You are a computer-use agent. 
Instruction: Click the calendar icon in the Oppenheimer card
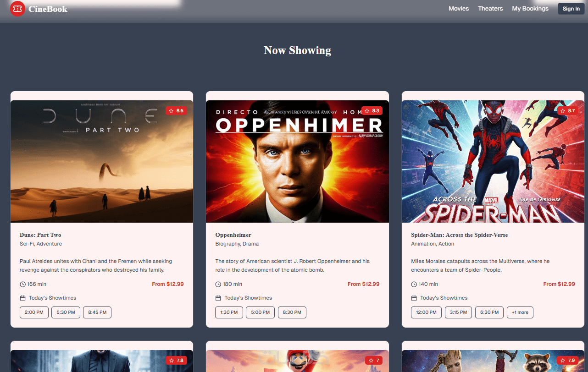[x=218, y=298]
